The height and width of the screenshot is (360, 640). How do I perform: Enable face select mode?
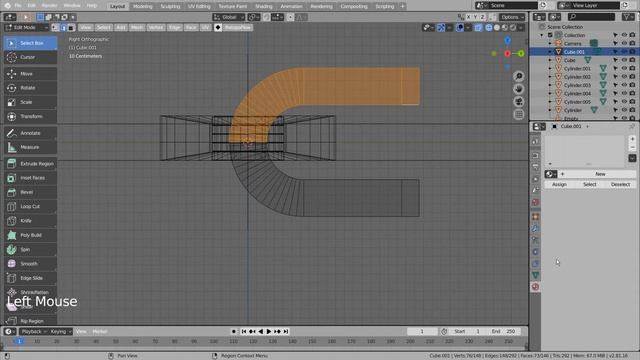(71, 27)
